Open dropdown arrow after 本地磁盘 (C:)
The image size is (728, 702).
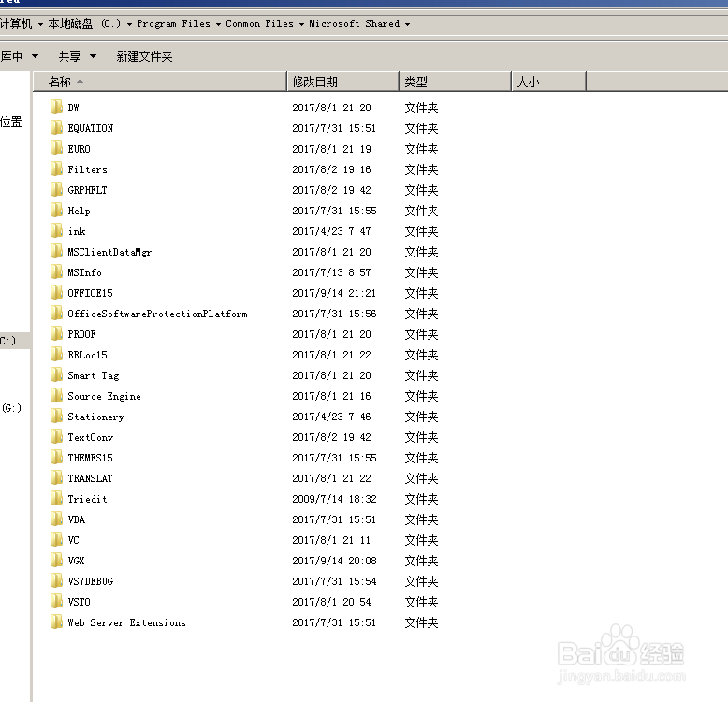(129, 24)
